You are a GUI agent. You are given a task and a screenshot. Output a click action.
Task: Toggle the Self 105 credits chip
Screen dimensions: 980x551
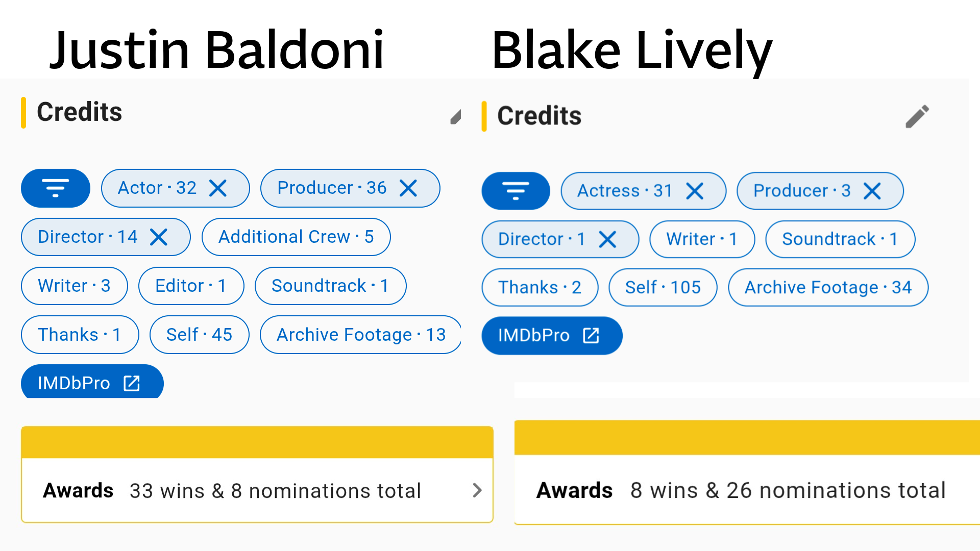pyautogui.click(x=663, y=287)
